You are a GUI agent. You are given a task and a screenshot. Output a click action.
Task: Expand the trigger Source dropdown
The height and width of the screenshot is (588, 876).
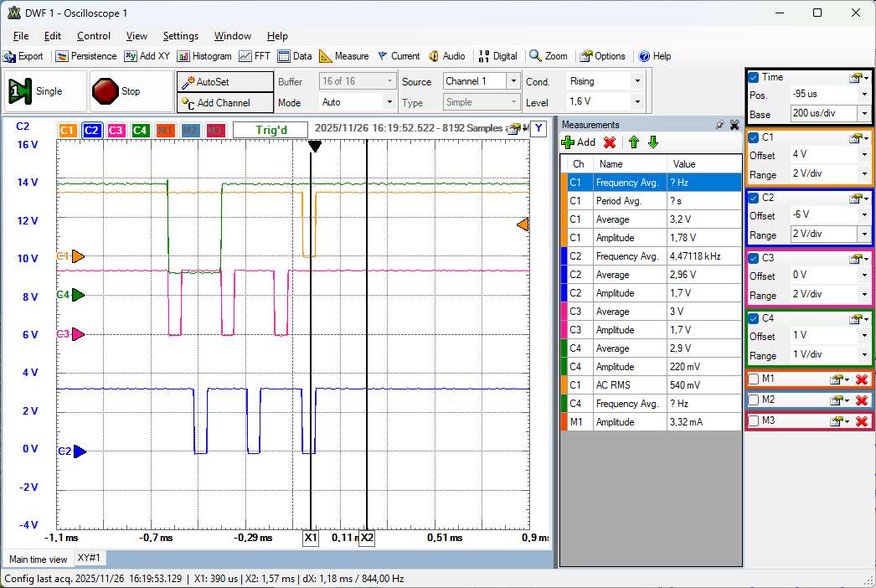click(513, 81)
